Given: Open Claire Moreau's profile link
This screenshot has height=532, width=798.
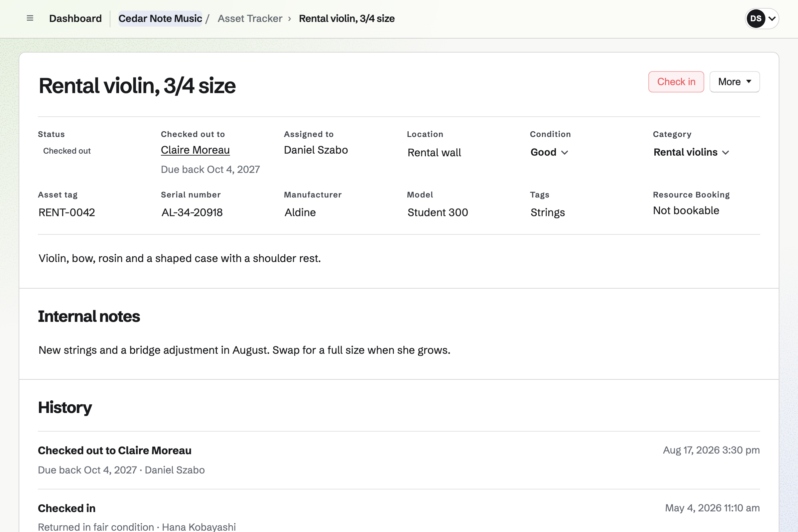Looking at the screenshot, I should [195, 150].
